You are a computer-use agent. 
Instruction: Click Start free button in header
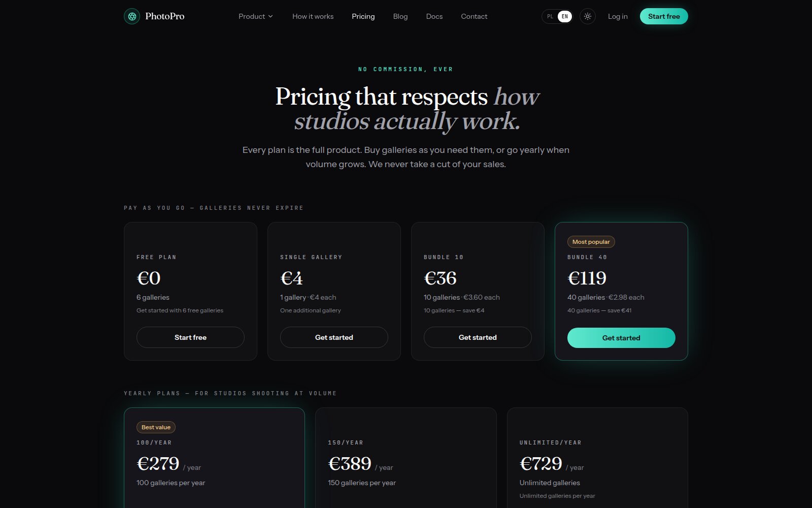coord(664,16)
